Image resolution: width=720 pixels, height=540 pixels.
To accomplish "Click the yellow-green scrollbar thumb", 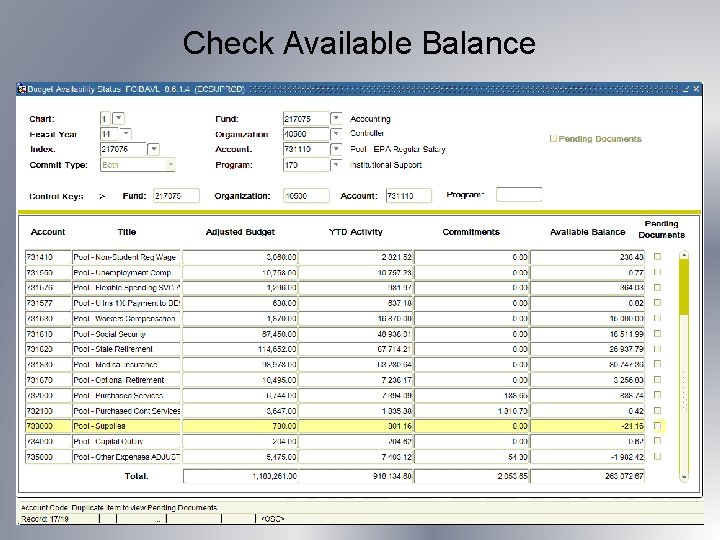I will click(684, 287).
